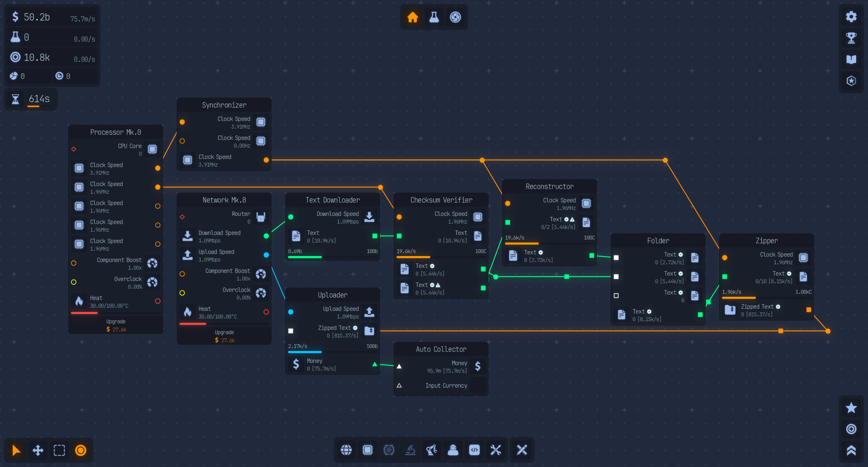Image resolution: width=868 pixels, height=467 pixels.
Task: Click the double chevron expander bottom right
Action: (851, 450)
